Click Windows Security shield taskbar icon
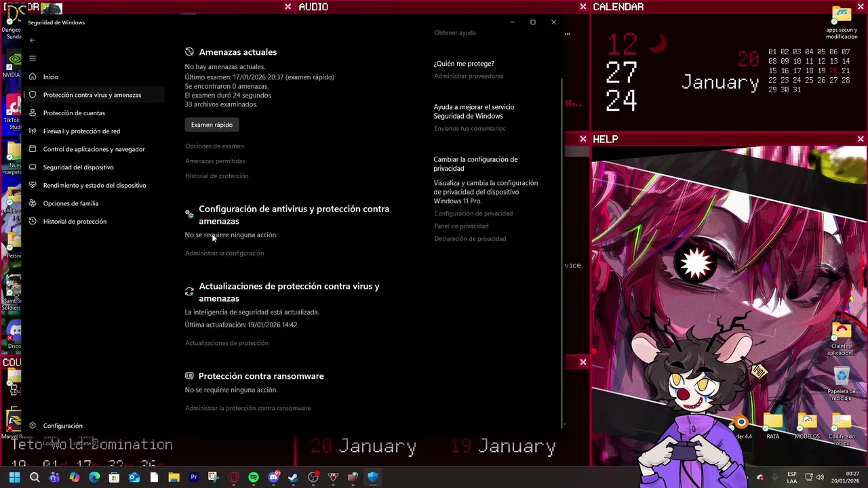The height and width of the screenshot is (488, 868). tap(372, 477)
